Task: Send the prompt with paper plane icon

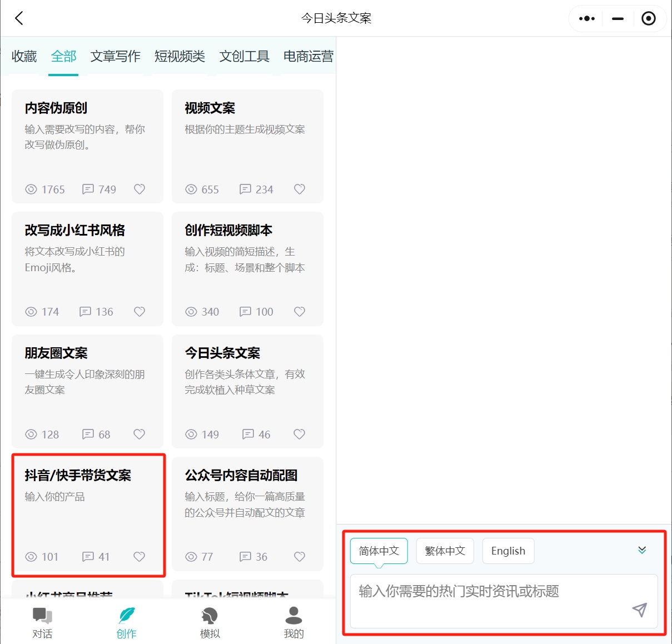Action: pyautogui.click(x=640, y=610)
